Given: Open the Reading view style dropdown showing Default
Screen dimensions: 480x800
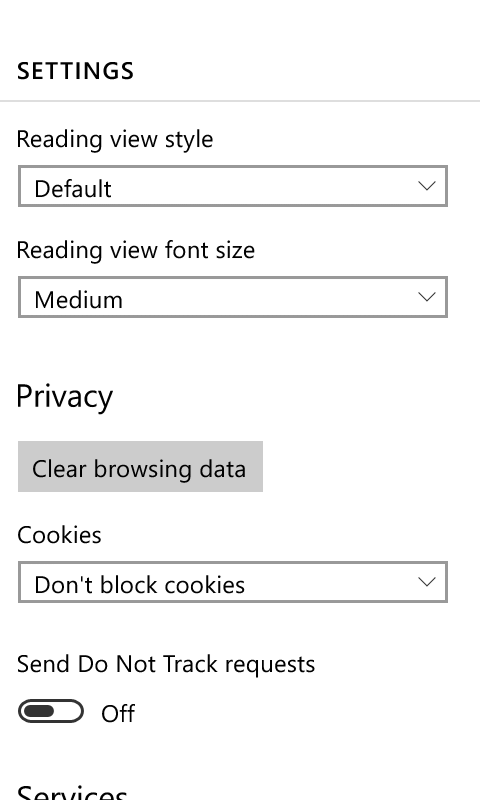Looking at the screenshot, I should 233,186.
